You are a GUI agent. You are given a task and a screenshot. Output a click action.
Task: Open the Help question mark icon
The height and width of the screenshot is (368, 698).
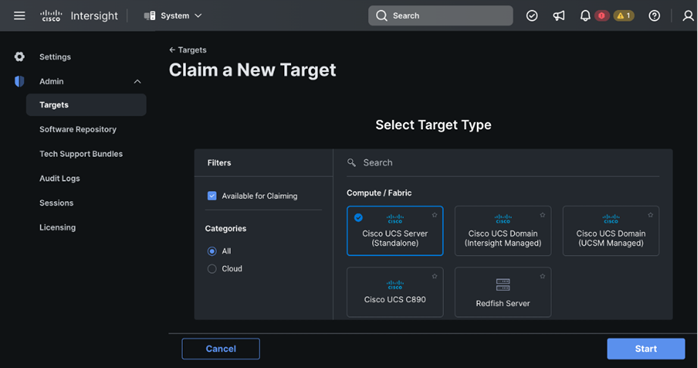[654, 16]
